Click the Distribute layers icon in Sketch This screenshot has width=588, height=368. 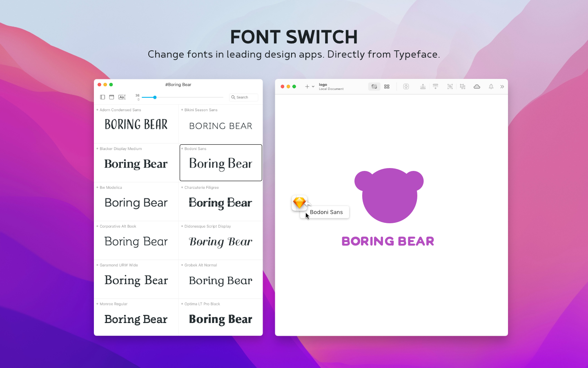[436, 86]
